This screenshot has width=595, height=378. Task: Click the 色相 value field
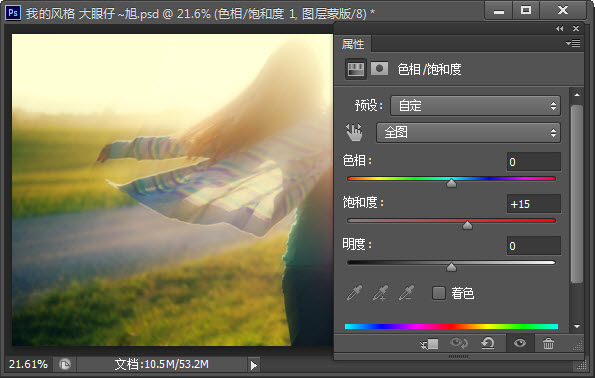(x=534, y=162)
